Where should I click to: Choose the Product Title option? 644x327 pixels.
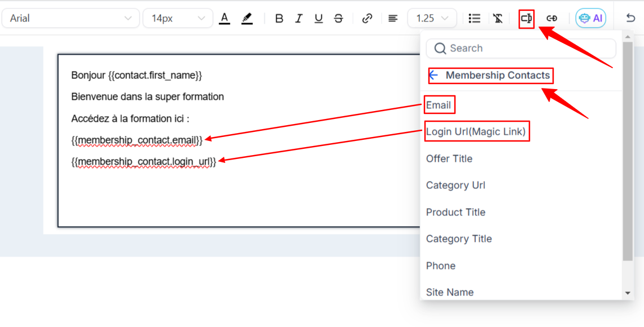[455, 212]
